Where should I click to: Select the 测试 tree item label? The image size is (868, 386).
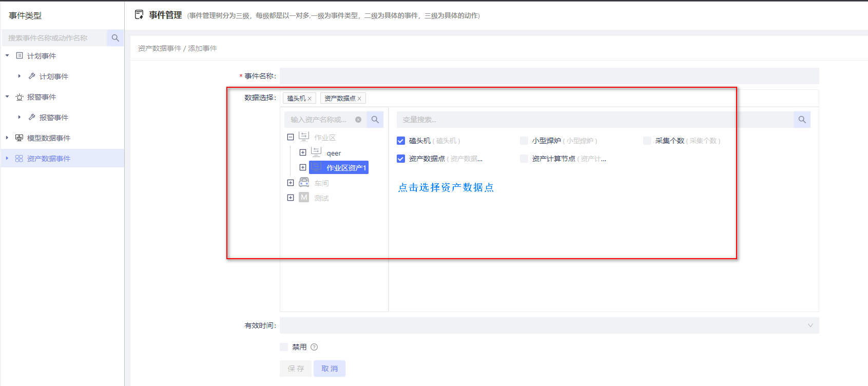point(321,198)
